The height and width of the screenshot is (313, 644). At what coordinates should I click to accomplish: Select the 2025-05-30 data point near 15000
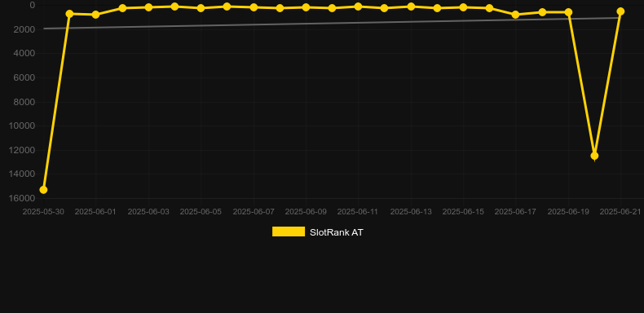43,190
